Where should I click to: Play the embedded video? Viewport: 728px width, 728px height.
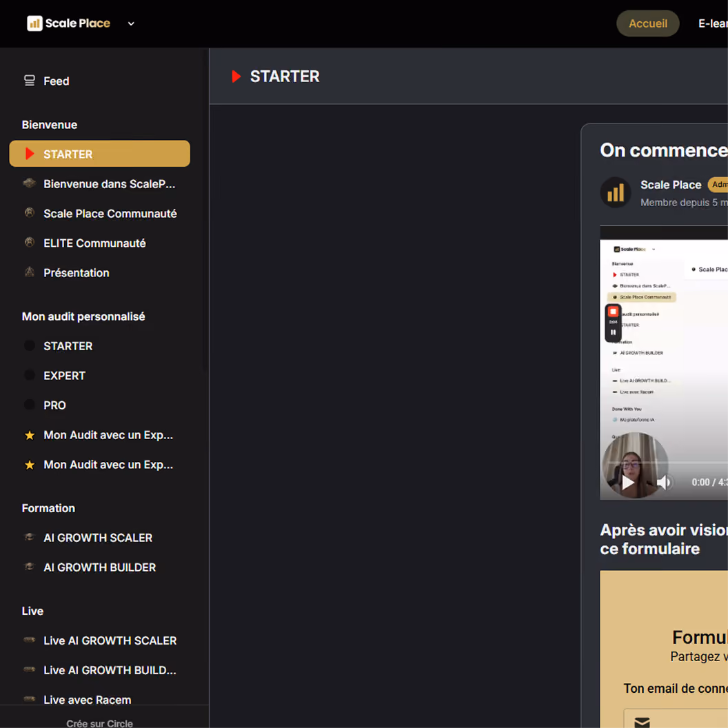pyautogui.click(x=628, y=483)
